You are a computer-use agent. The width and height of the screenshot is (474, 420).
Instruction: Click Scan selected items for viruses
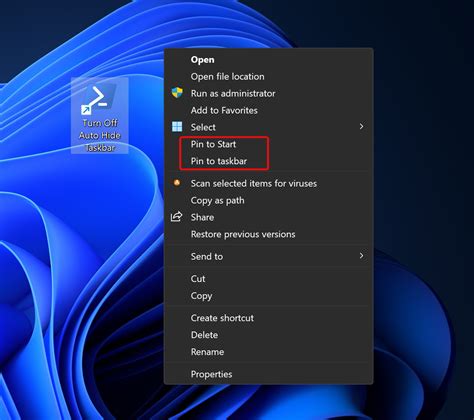click(269, 183)
